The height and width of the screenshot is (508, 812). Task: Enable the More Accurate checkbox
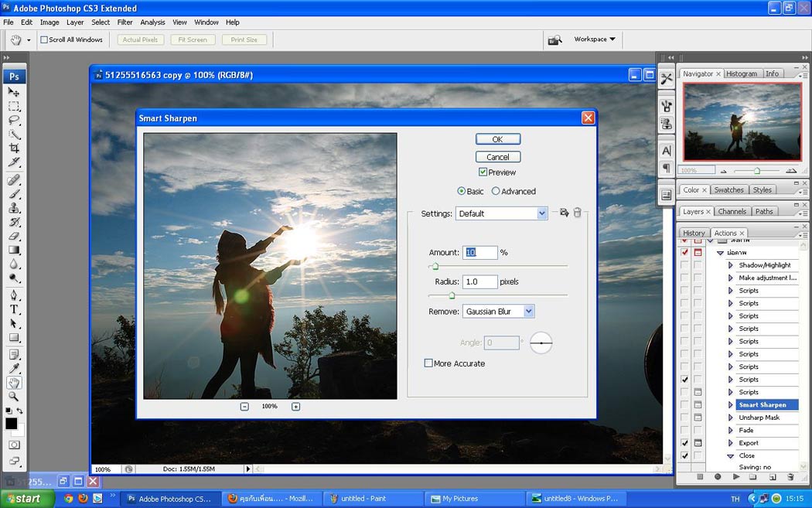click(x=428, y=363)
